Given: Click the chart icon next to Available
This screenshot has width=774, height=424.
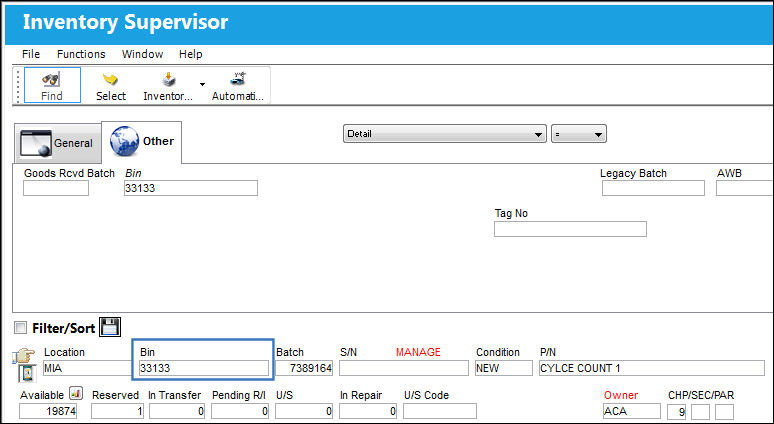Looking at the screenshot, I should [76, 393].
